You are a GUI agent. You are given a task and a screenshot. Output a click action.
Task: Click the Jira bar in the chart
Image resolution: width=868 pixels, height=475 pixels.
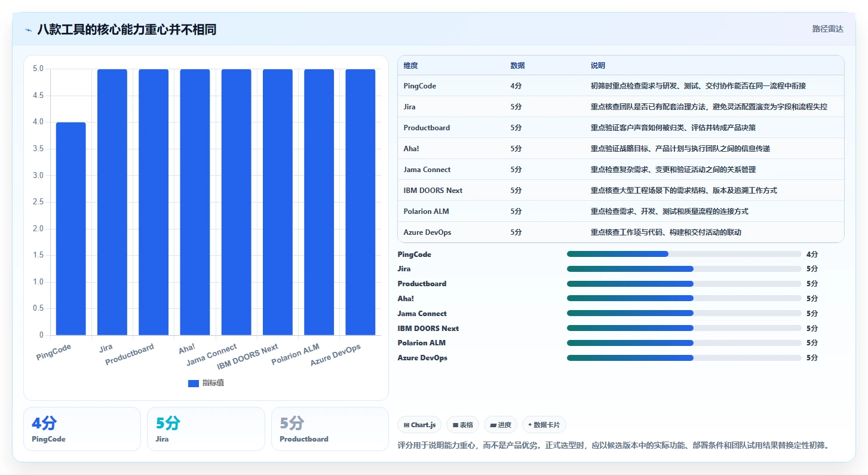pyautogui.click(x=112, y=202)
